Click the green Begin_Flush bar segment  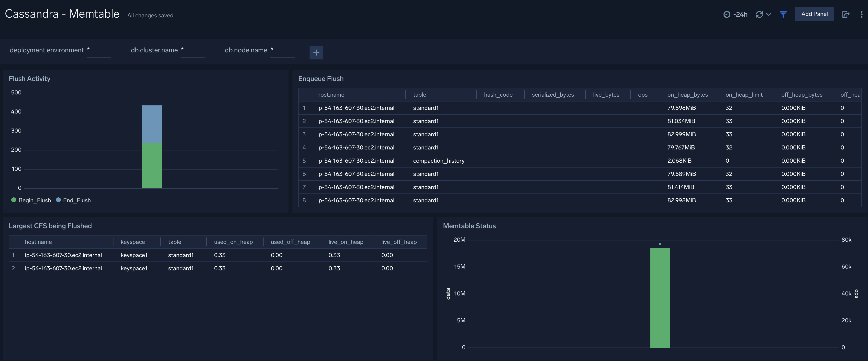(x=152, y=166)
